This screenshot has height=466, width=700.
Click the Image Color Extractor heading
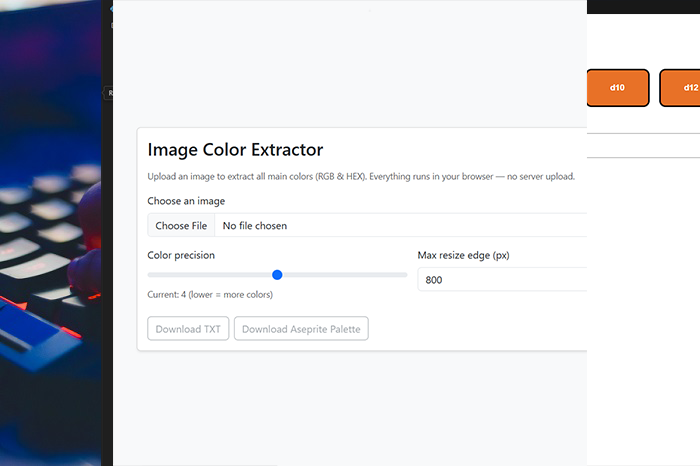pos(235,150)
